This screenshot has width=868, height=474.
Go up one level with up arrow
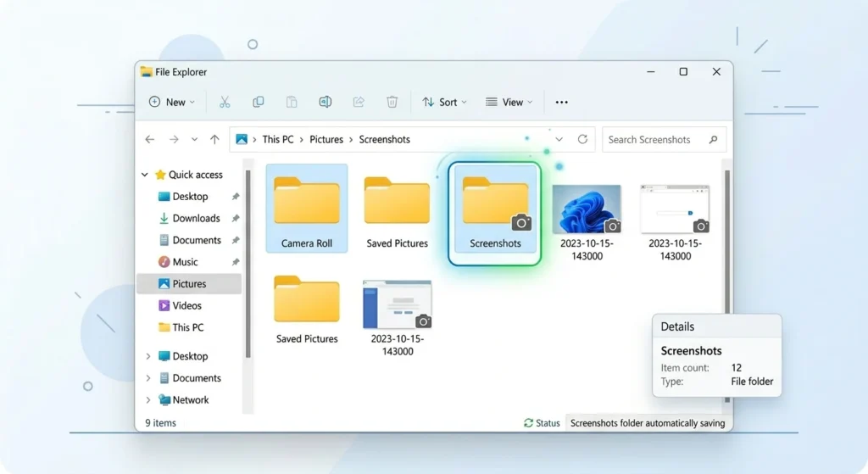tap(214, 140)
